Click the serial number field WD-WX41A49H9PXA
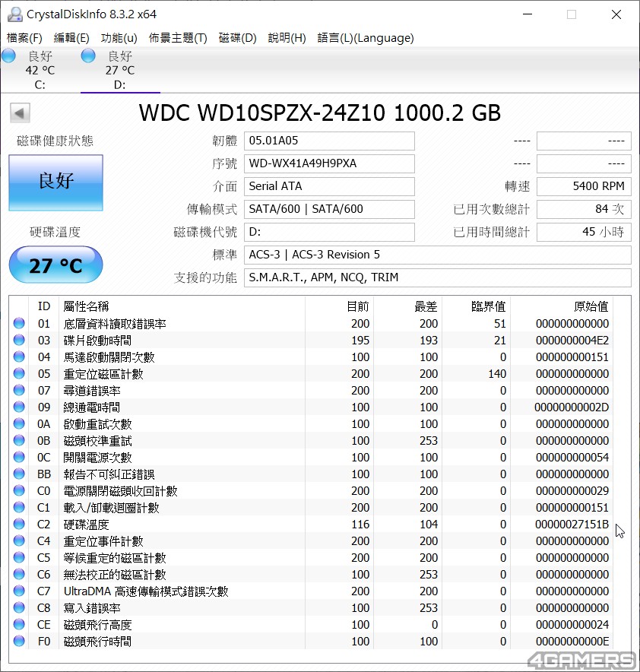 point(329,163)
